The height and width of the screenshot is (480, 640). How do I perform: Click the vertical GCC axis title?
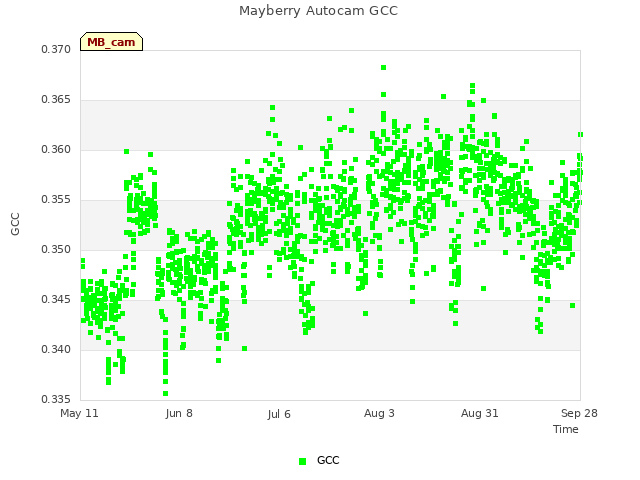[15, 224]
